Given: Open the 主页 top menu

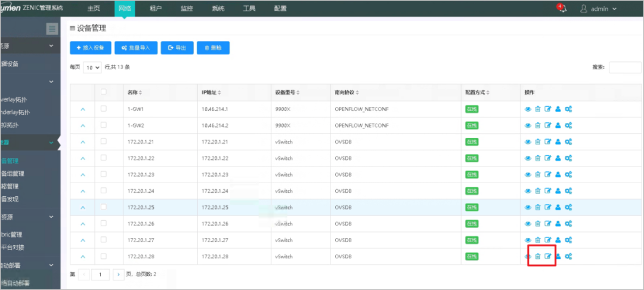Looking at the screenshot, I should pos(94,8).
